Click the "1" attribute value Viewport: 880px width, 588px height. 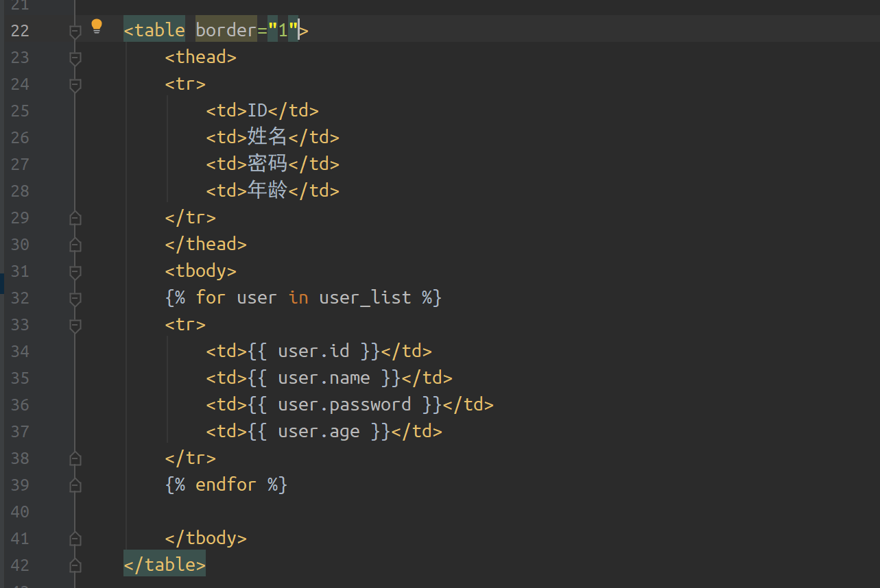point(283,31)
